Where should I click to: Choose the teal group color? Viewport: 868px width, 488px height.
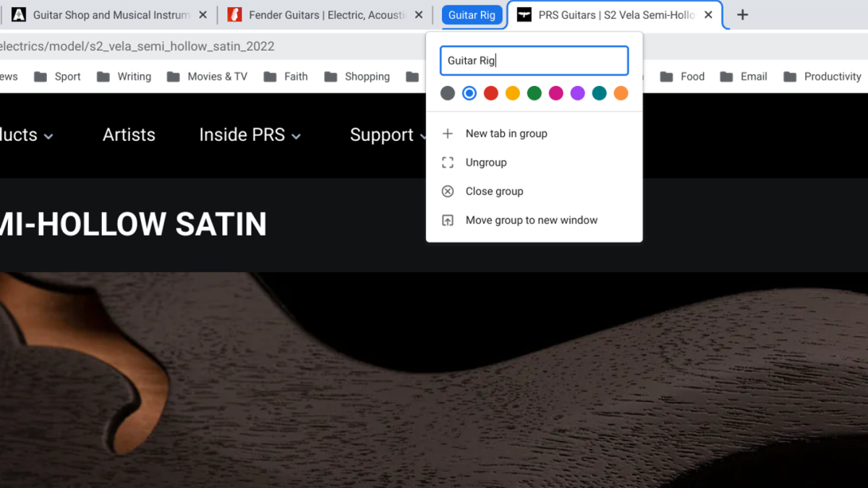[x=600, y=93]
